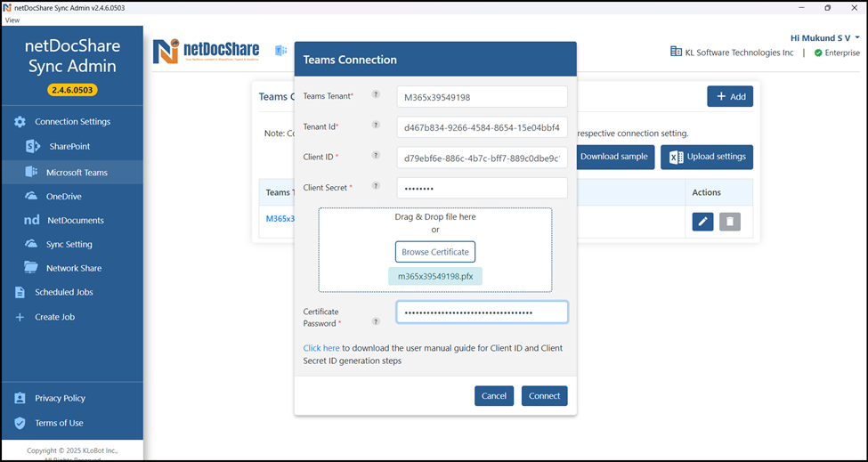Click the Terms of Use shield icon
This screenshot has height=462, width=868.
20,423
